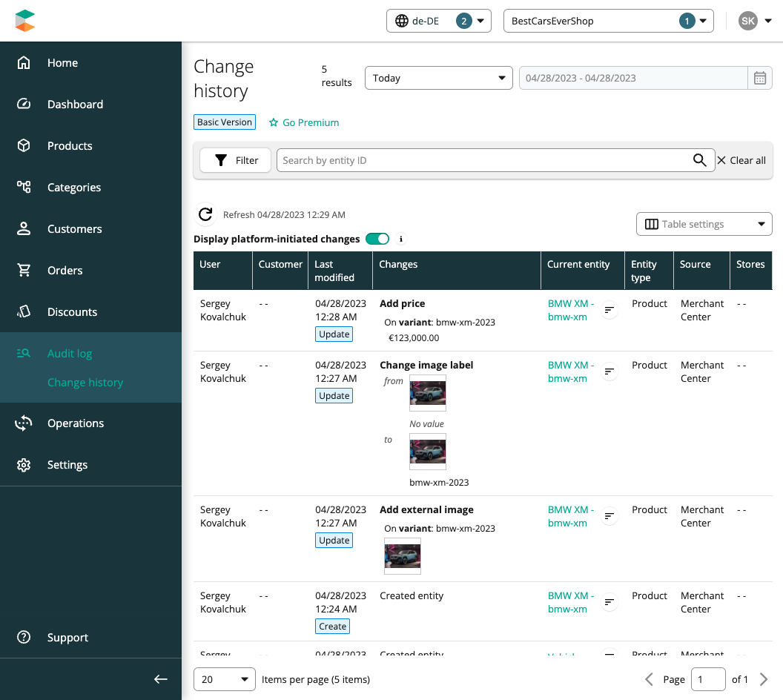This screenshot has height=700, width=783.
Task: Open the BestCarsEverShop project selector
Action: point(608,21)
